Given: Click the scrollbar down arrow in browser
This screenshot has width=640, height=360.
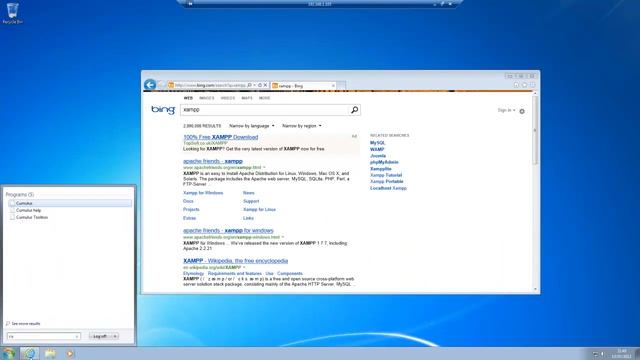Looking at the screenshot, I should click(535, 289).
